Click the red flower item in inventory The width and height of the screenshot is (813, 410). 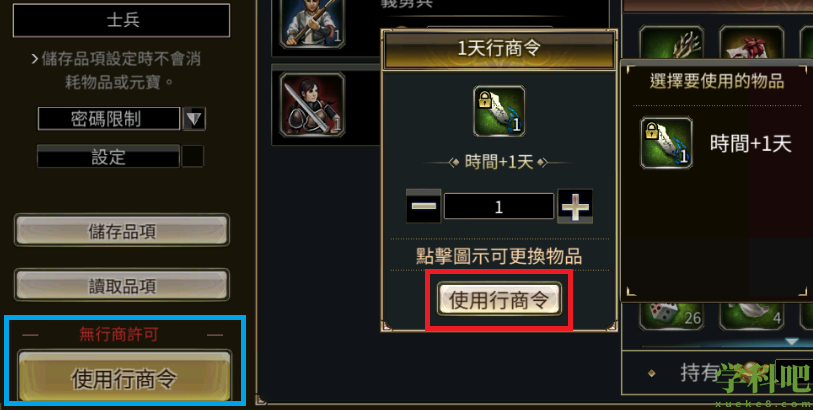tap(751, 43)
